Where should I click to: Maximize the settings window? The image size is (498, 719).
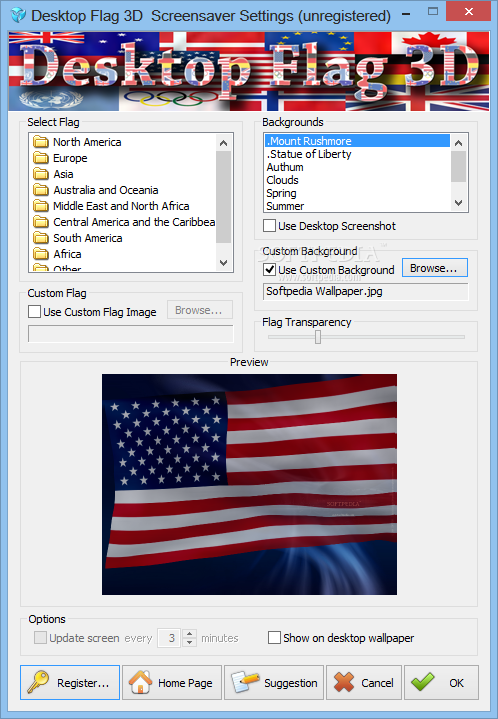click(x=433, y=12)
